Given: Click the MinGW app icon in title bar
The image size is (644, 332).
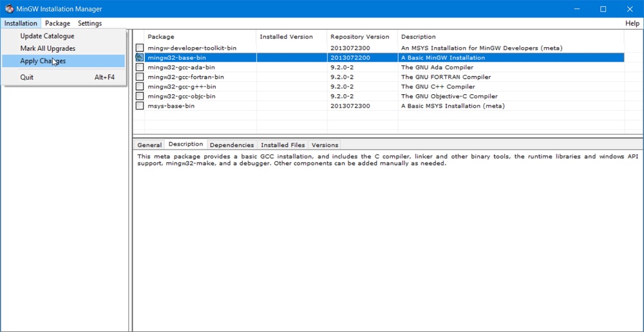Looking at the screenshot, I should pyautogui.click(x=9, y=8).
